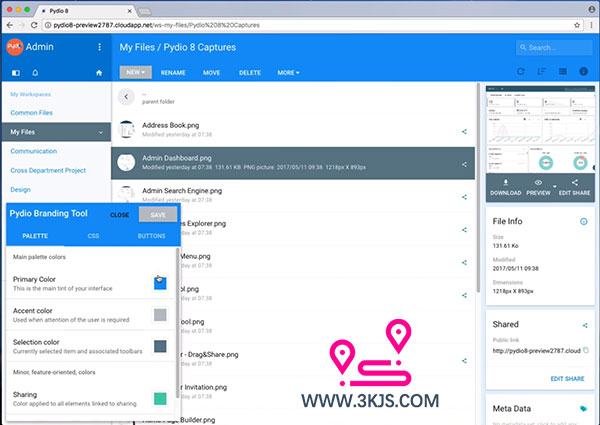This screenshot has height=425, width=600.
Task: Click share icon on Drag&Share.png row
Action: point(464,361)
